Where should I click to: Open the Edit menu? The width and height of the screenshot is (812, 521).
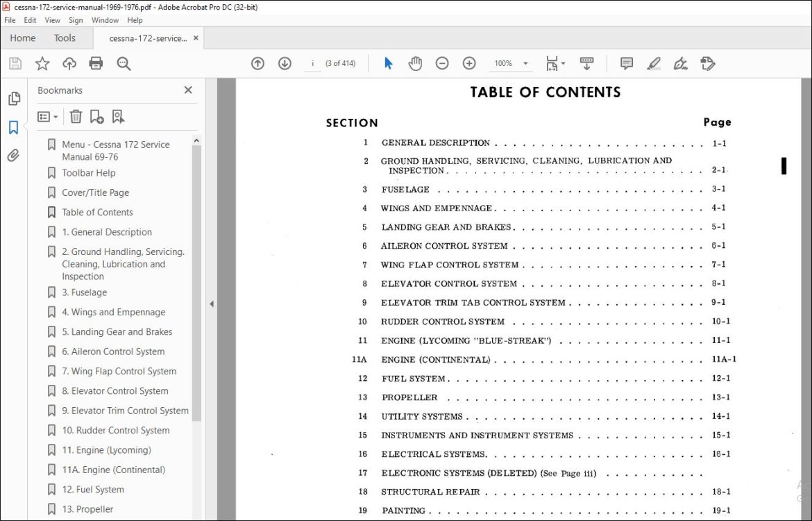click(30, 20)
